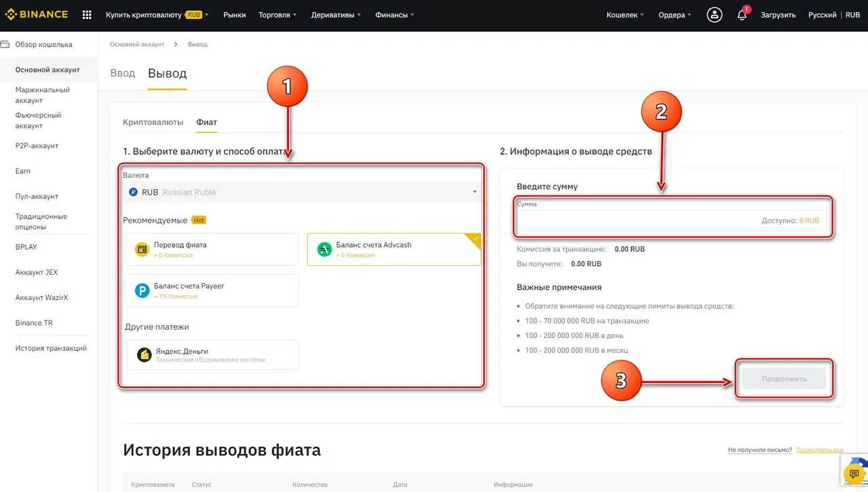Image resolution: width=868 pixels, height=492 pixels.
Task: Click the Перевод фиата card icon
Action: point(141,248)
